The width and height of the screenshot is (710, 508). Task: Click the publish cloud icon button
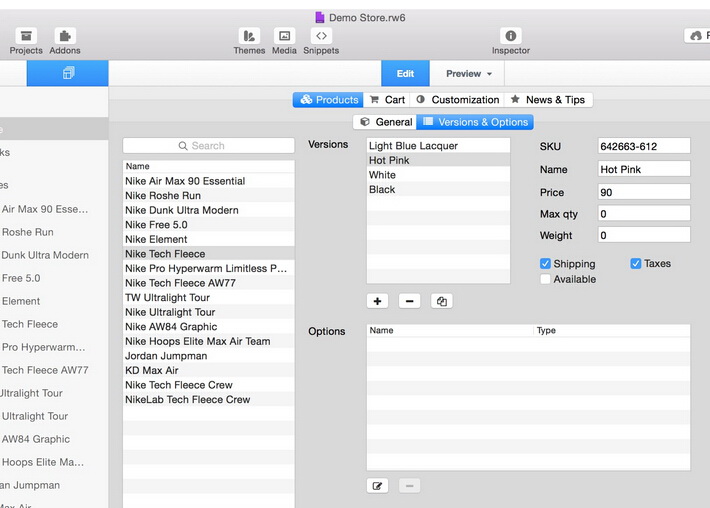(x=697, y=36)
